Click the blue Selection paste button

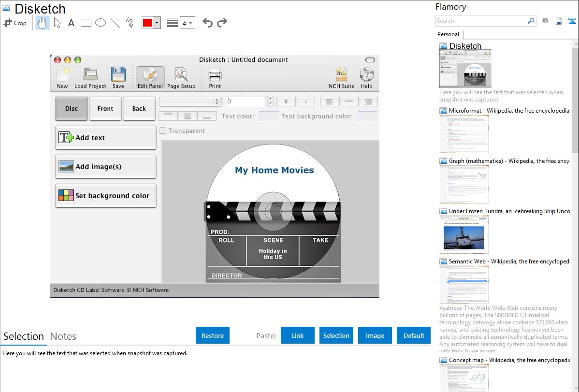(336, 335)
